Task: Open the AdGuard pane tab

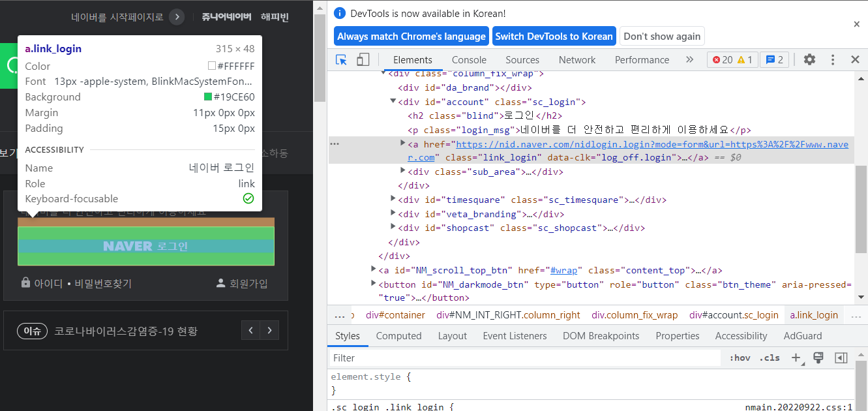Action: click(x=803, y=336)
